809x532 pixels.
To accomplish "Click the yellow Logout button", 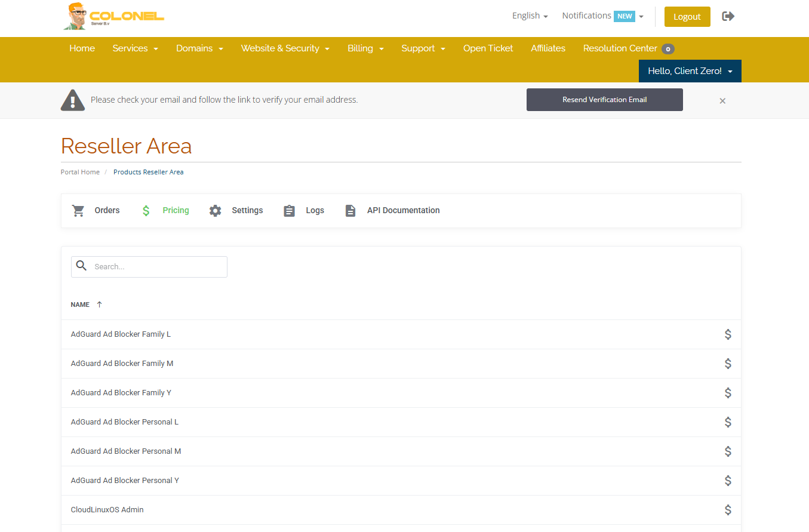I will click(687, 17).
